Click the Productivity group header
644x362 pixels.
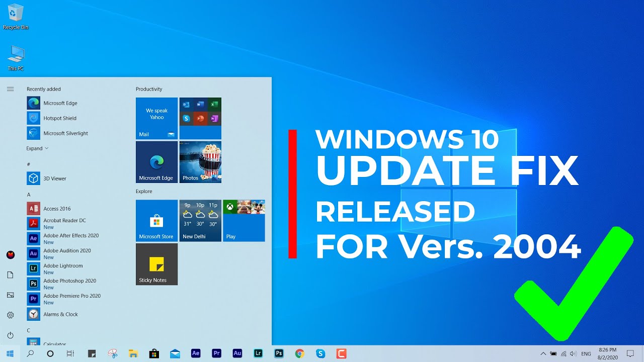(x=149, y=89)
